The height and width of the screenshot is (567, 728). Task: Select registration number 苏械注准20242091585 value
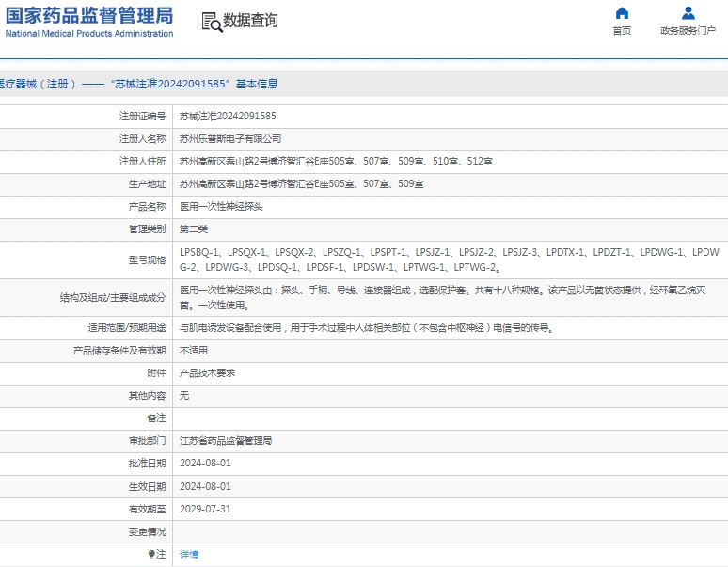(228, 116)
